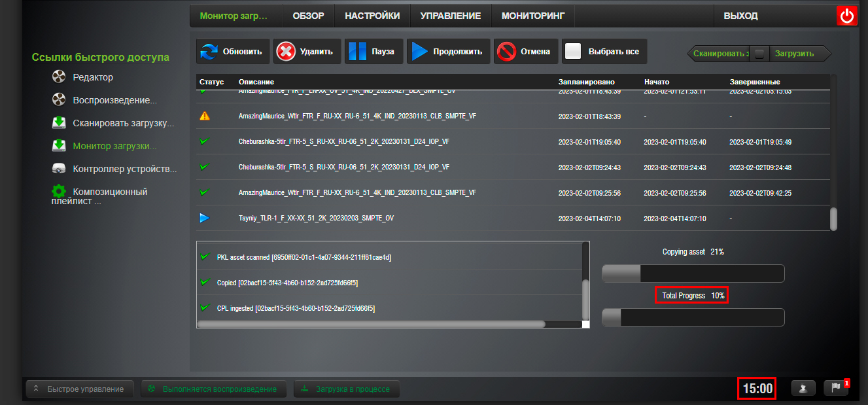Click the ВЫХОД menu item
The image size is (868, 405).
pos(740,16)
